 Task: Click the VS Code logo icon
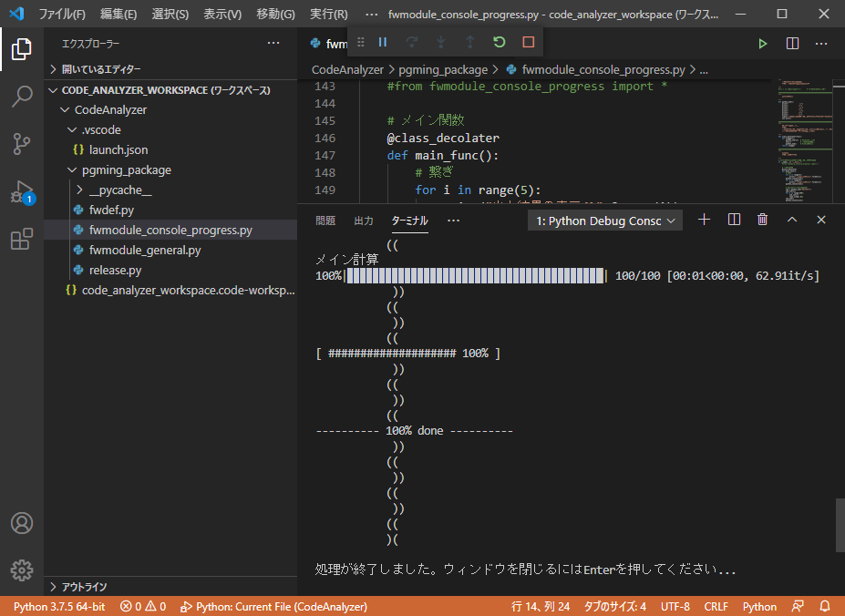[16, 14]
